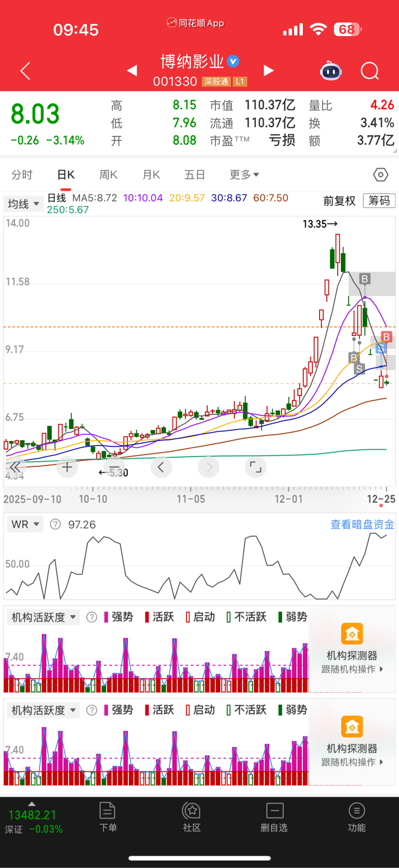
Task: Tap the L1 quote level tag
Action: 240,82
